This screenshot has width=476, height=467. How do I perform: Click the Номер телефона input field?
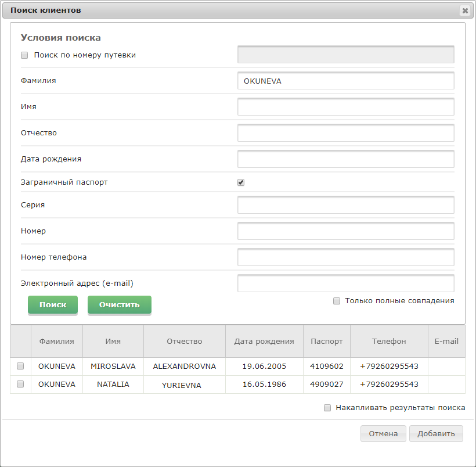346,257
